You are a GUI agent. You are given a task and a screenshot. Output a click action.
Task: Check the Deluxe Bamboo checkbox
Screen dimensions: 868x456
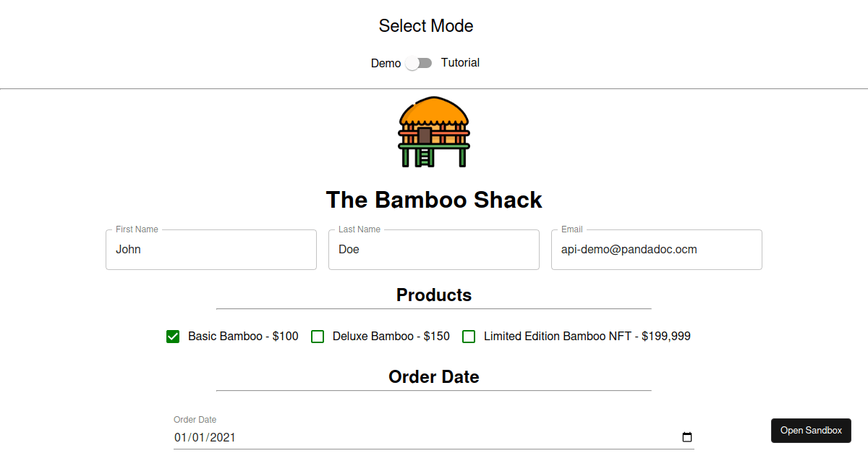318,337
